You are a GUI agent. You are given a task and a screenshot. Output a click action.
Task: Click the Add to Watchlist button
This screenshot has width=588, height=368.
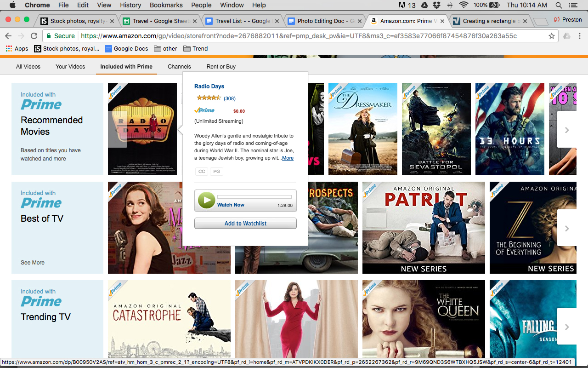coord(245,223)
